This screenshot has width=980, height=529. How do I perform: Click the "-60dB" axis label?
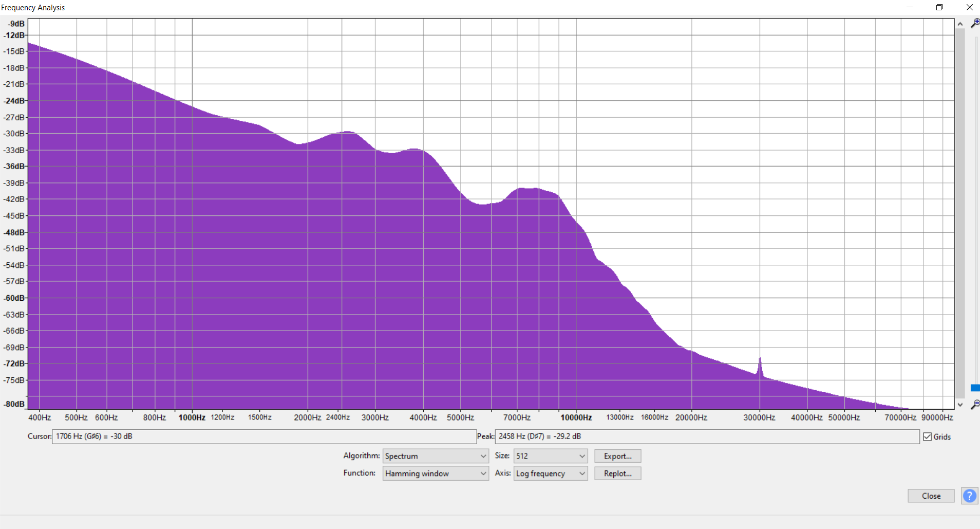point(14,298)
